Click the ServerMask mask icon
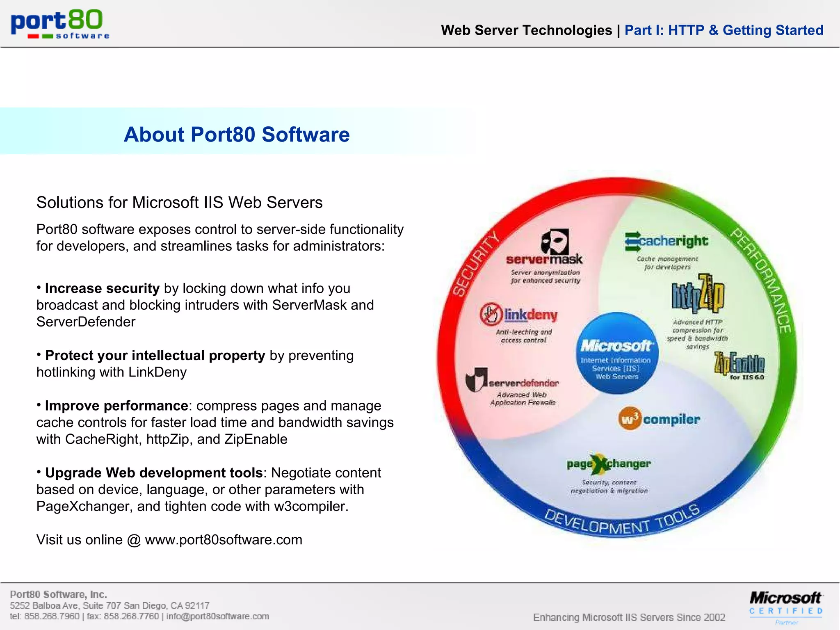 555,242
